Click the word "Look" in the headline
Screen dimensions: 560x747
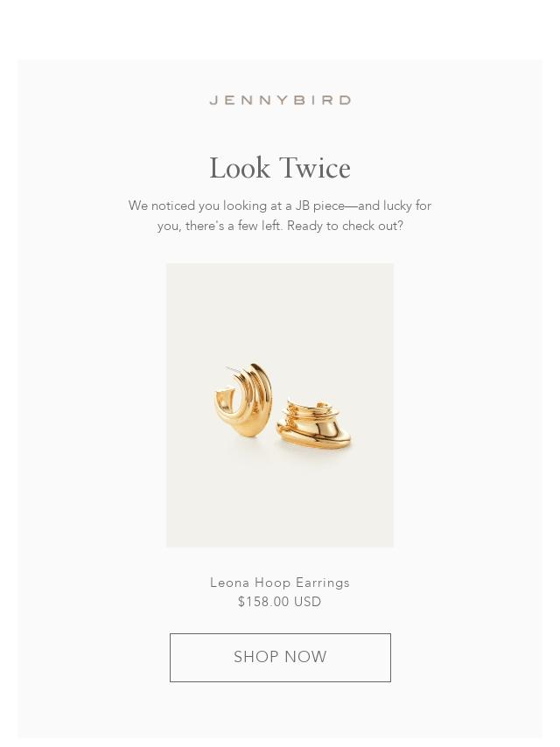[x=240, y=168]
